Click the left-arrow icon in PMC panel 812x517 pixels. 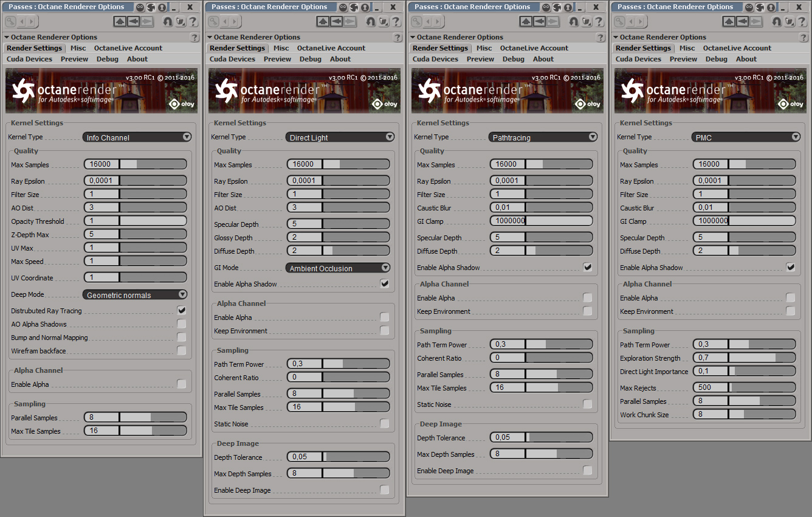(x=742, y=21)
